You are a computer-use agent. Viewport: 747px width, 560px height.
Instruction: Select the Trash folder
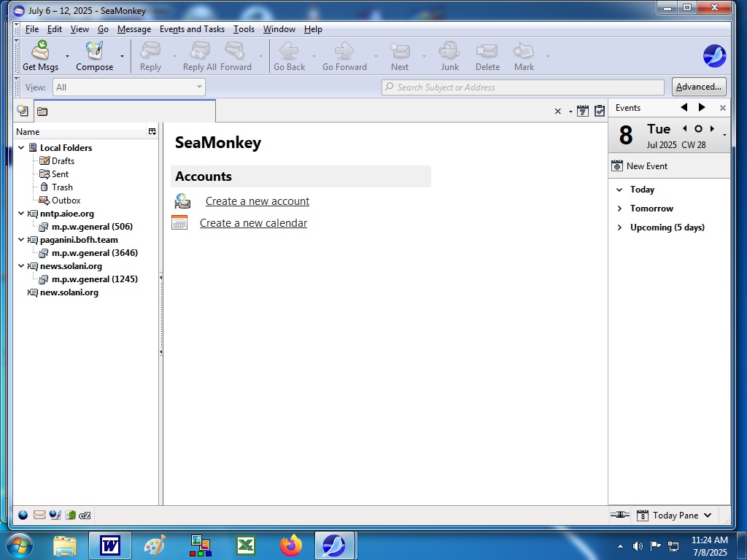pyautogui.click(x=62, y=187)
